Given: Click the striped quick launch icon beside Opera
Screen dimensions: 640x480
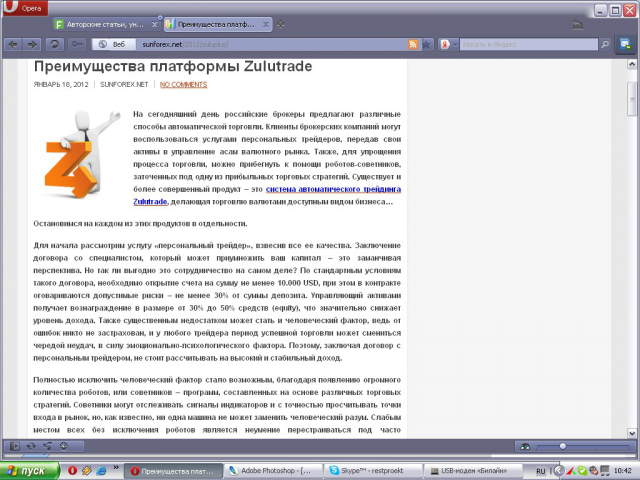Looking at the screenshot, I should [87, 471].
